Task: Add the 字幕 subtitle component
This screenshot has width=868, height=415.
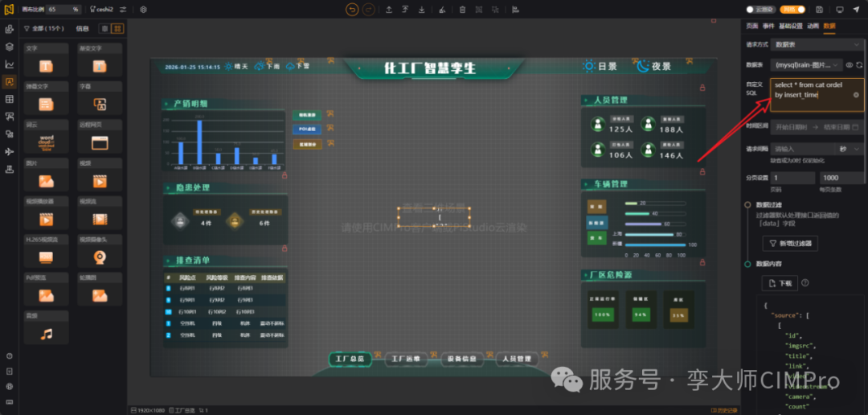Action: pos(100,98)
